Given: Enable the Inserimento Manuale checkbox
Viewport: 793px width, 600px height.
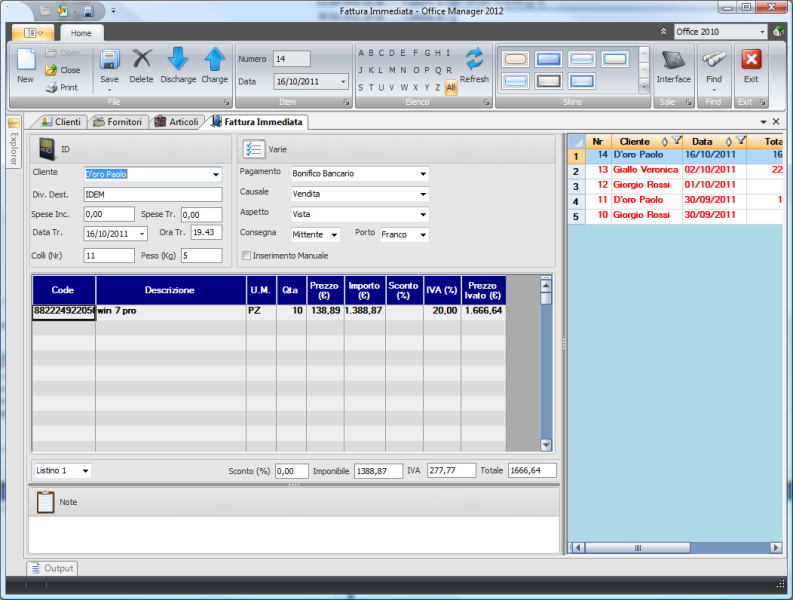Looking at the screenshot, I should [x=246, y=256].
